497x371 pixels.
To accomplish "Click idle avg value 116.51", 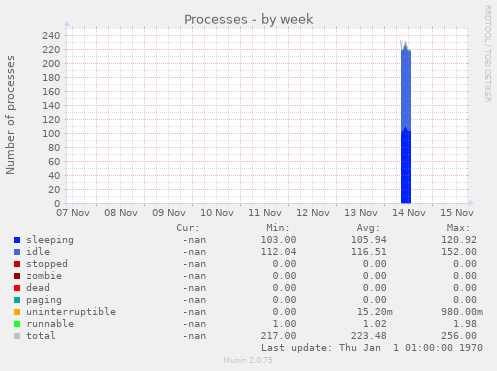I will pos(369,252).
